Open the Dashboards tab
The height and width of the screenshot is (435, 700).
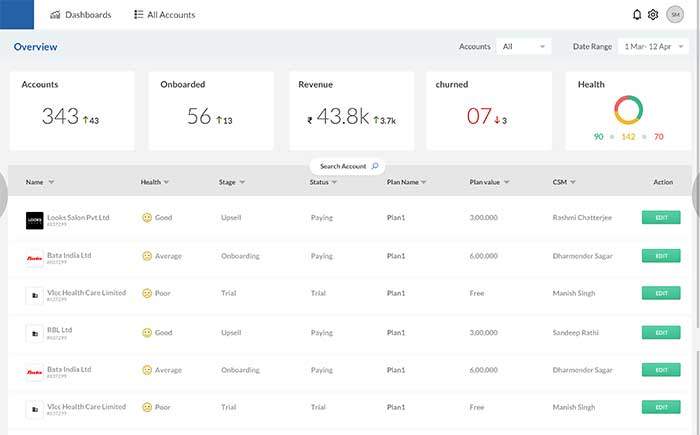tap(81, 15)
